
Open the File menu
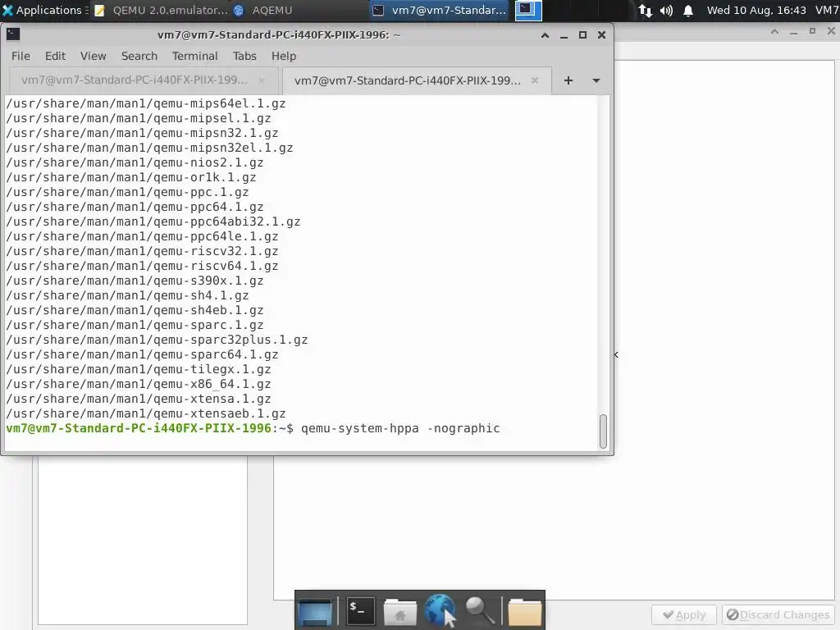click(x=21, y=56)
